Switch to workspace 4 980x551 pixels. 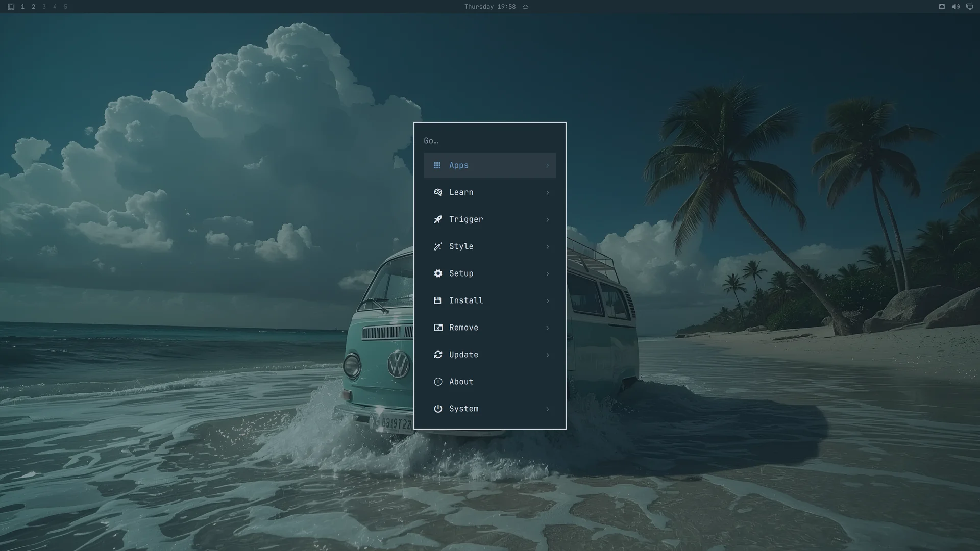click(x=55, y=7)
